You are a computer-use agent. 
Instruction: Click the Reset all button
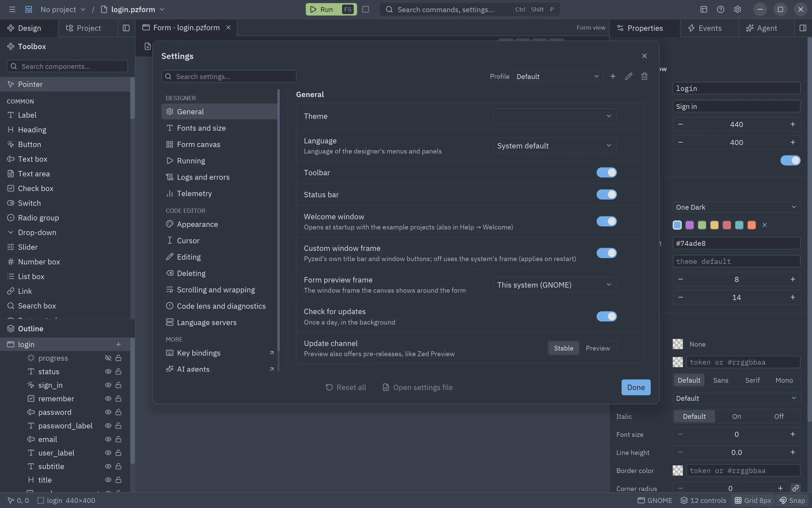coord(346,387)
